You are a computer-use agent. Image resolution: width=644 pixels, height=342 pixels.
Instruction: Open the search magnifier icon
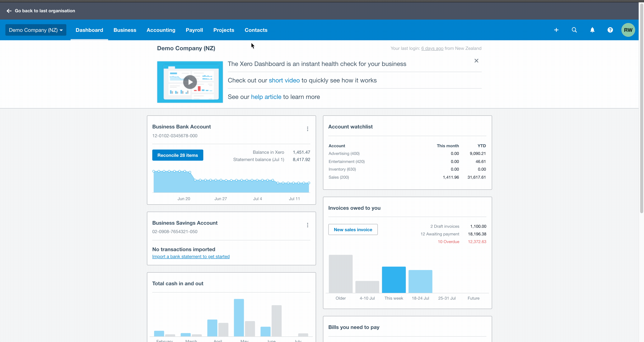574,30
